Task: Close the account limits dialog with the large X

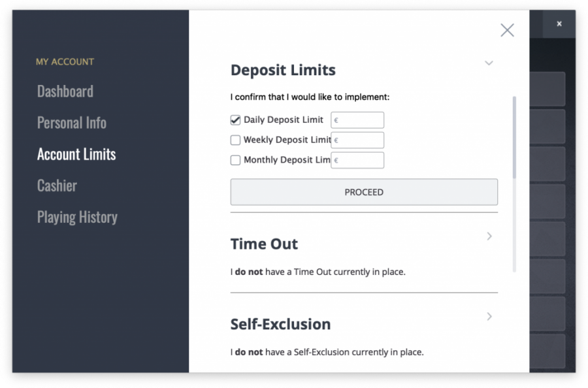Action: click(x=507, y=30)
